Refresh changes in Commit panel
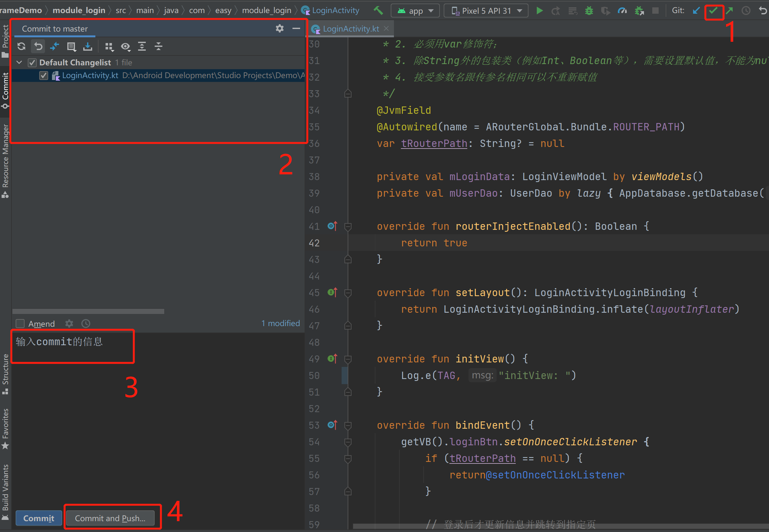This screenshot has width=769, height=532. (x=21, y=46)
